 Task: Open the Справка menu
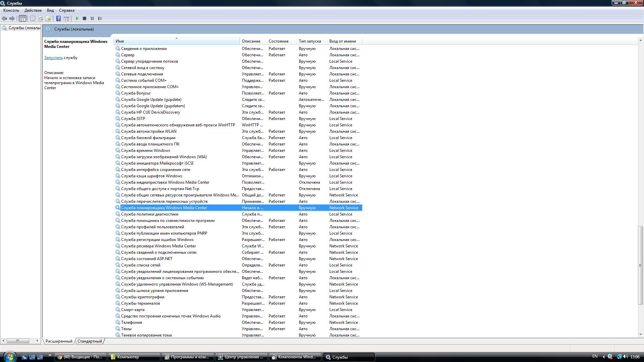(66, 10)
